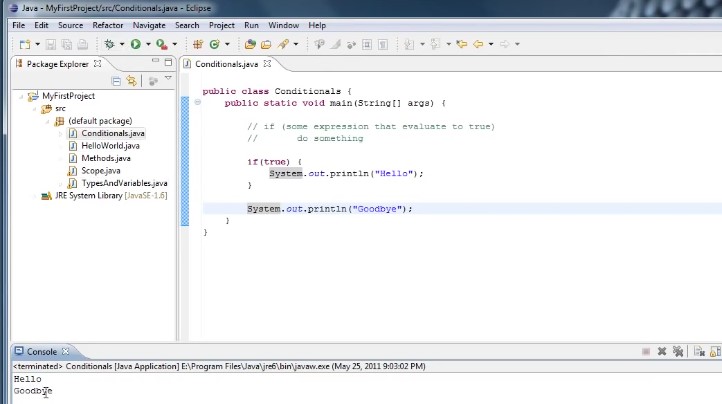Click the Debug bug icon
Screen dimensions: 722x404
pos(109,44)
